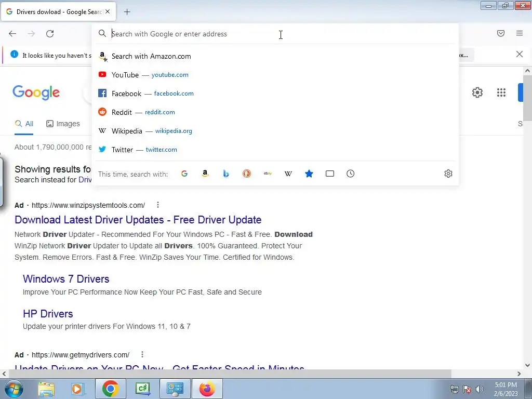Search open tabs icon
The image size is (532, 399).
(330, 174)
